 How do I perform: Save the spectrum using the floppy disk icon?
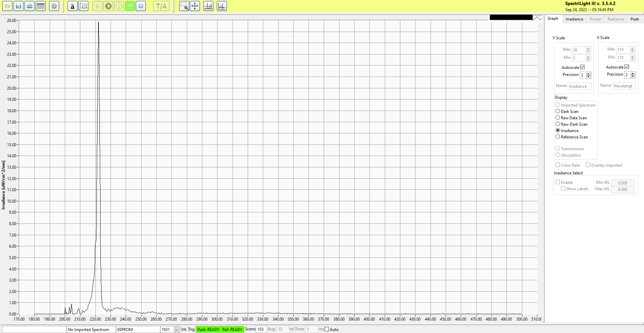(18, 6)
